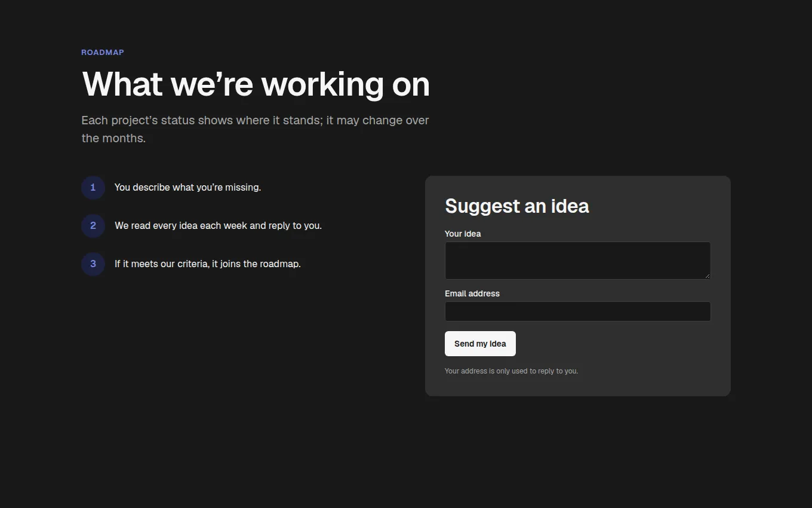Viewport: 812px width, 508px height.
Task: Click the Send my idea button
Action: click(x=480, y=344)
